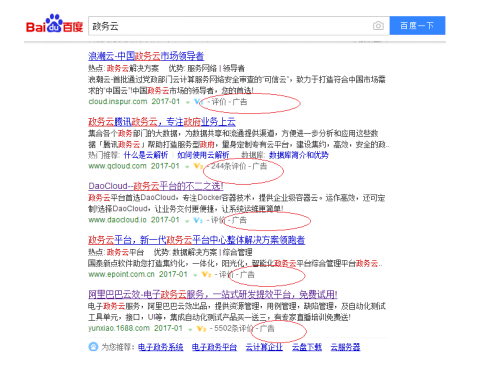This screenshot has width=477, height=384.
Task: Open recommended search 云计算企业
Action: coord(264,347)
